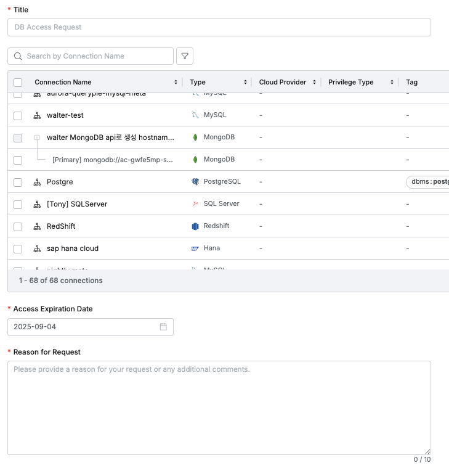
Task: Click the SAP Hana type icon
Action: pos(195,248)
